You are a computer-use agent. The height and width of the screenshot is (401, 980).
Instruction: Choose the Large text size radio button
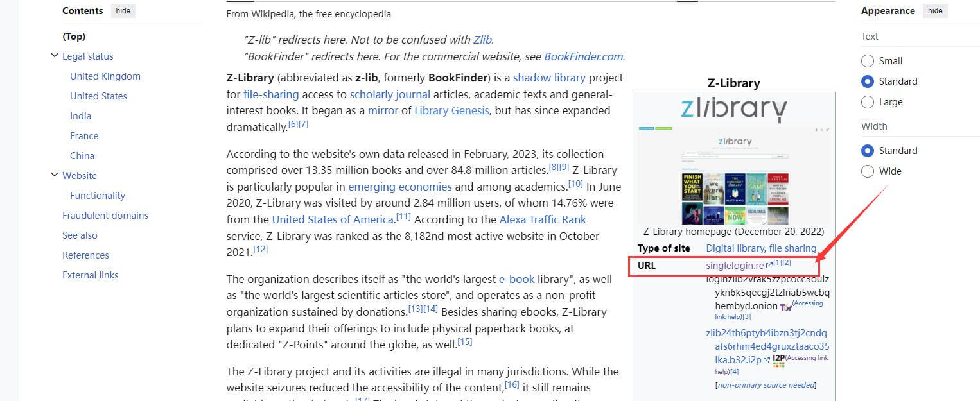[868, 102]
